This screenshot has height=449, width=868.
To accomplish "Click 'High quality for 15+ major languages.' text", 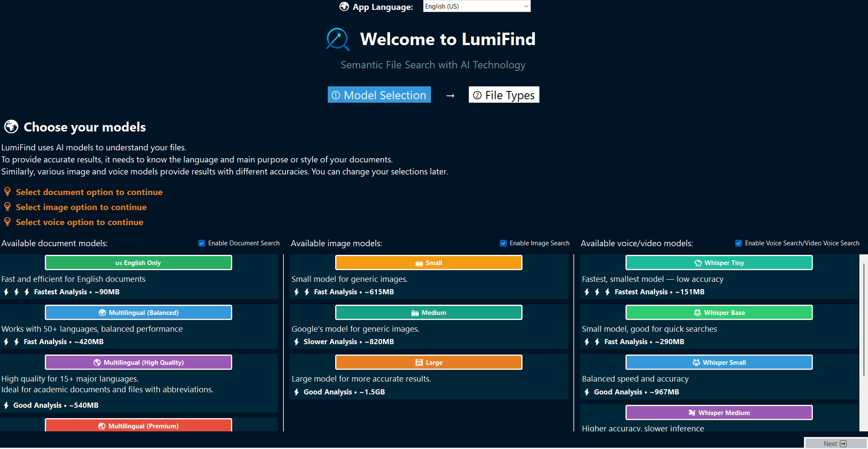I will (70, 379).
